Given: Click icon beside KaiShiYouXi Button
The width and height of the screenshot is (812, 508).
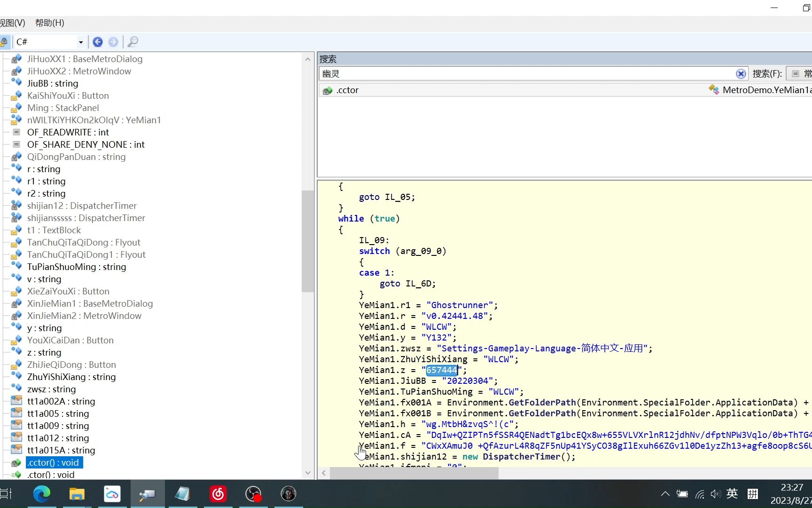Looking at the screenshot, I should 16,95.
